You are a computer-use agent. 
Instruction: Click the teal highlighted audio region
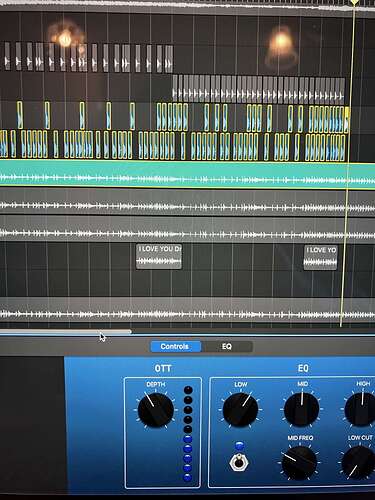point(187,174)
